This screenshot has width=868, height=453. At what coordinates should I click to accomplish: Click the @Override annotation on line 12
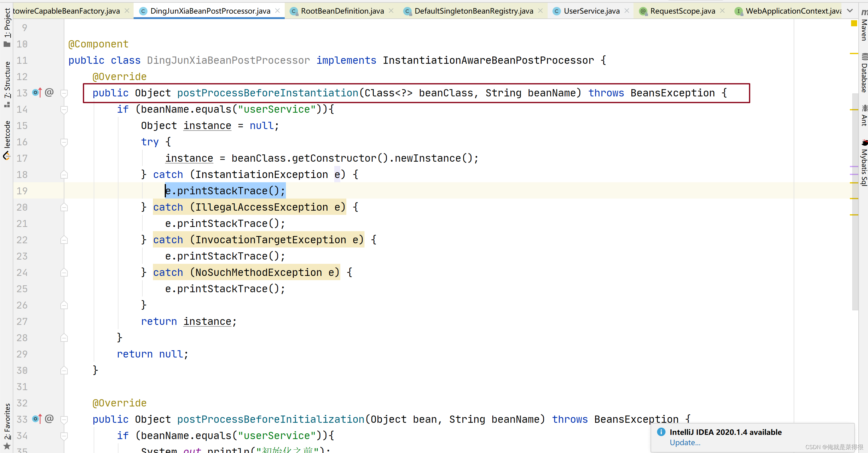(x=120, y=77)
